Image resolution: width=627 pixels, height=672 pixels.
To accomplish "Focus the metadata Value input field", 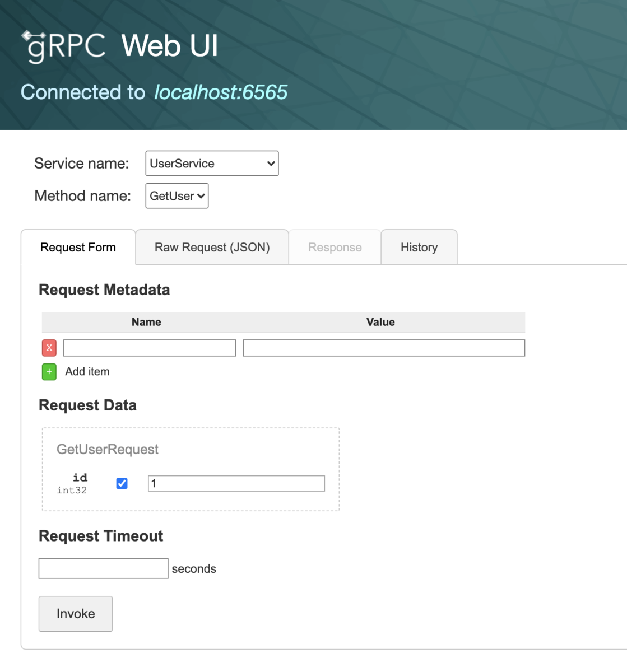I will click(x=384, y=348).
